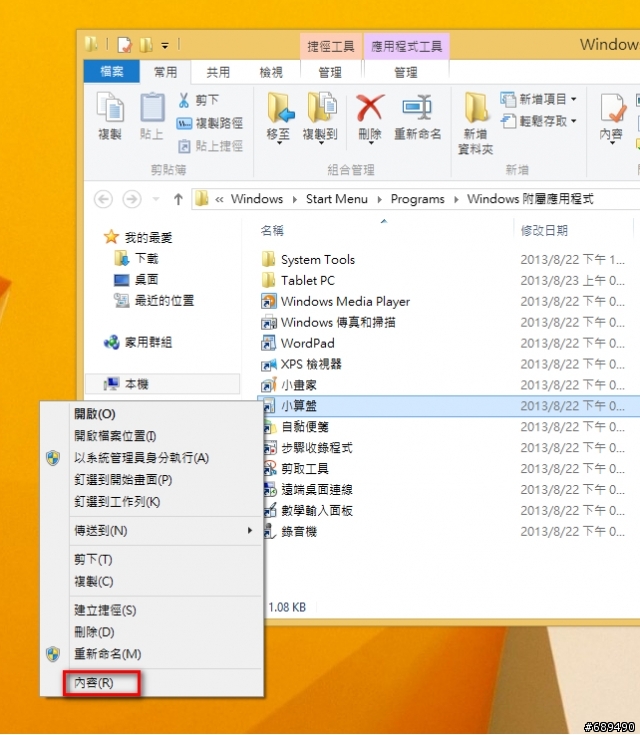
Task: Select the 小畫家 (Paint) shortcut
Action: [x=289, y=385]
